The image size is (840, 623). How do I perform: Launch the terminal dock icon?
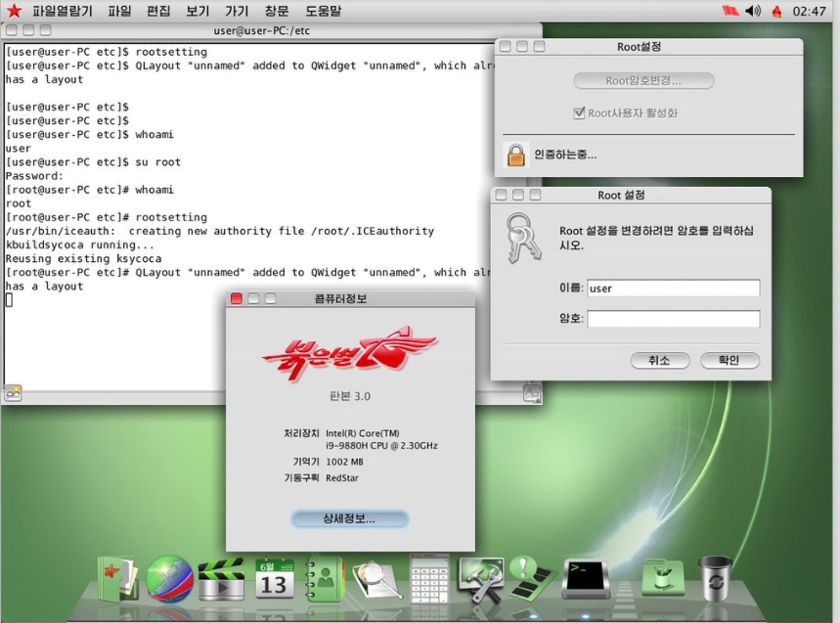pos(586,579)
